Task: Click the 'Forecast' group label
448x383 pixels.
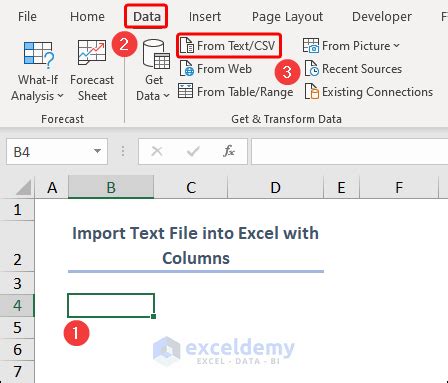Action: [62, 119]
